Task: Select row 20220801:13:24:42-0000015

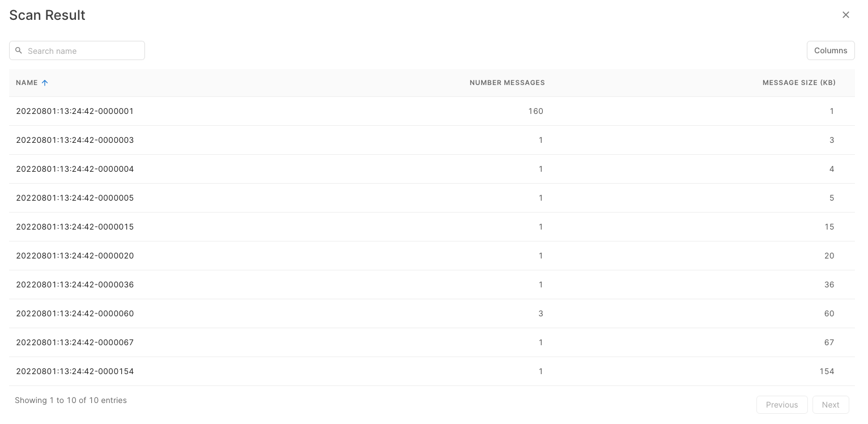Action: coord(75,227)
